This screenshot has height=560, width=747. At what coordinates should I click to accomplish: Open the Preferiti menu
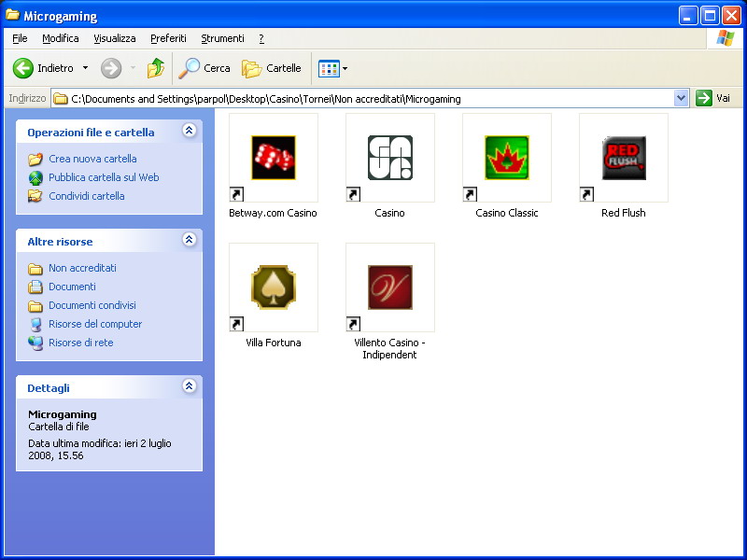click(168, 38)
